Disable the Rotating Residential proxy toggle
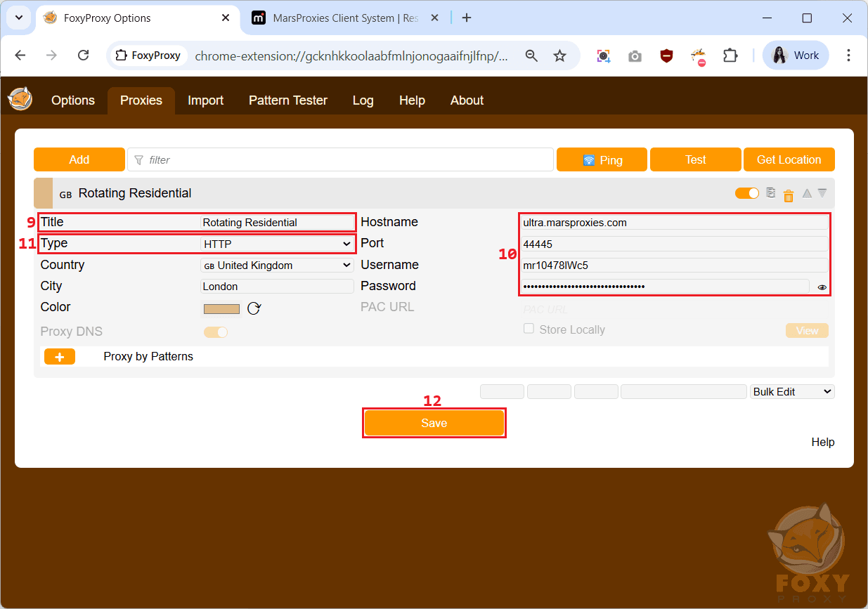 coord(747,193)
